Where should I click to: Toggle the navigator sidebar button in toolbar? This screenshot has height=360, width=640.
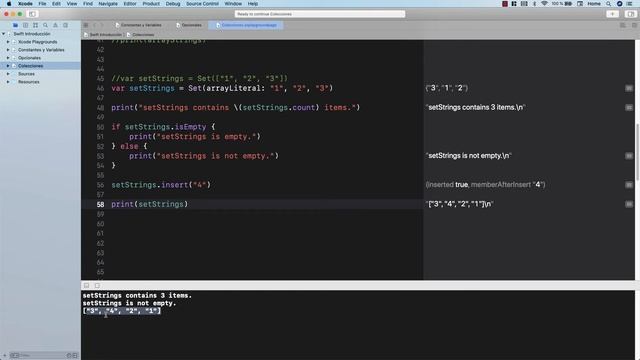click(x=32, y=14)
